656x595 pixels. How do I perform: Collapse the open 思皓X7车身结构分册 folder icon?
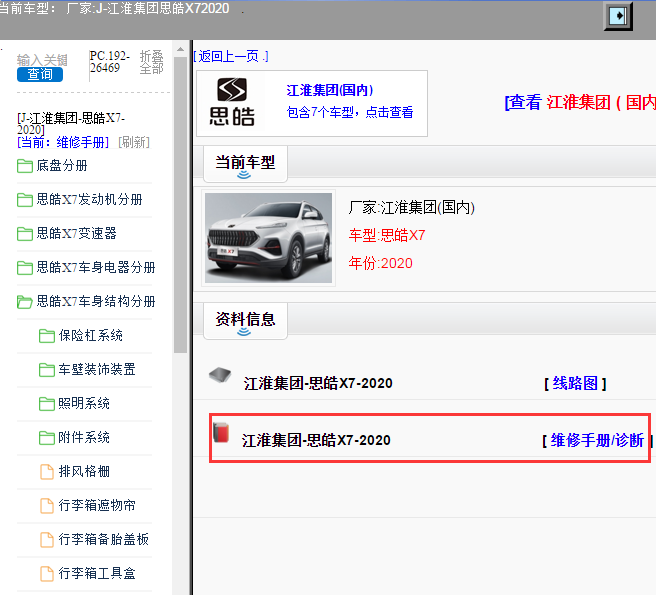click(25, 301)
